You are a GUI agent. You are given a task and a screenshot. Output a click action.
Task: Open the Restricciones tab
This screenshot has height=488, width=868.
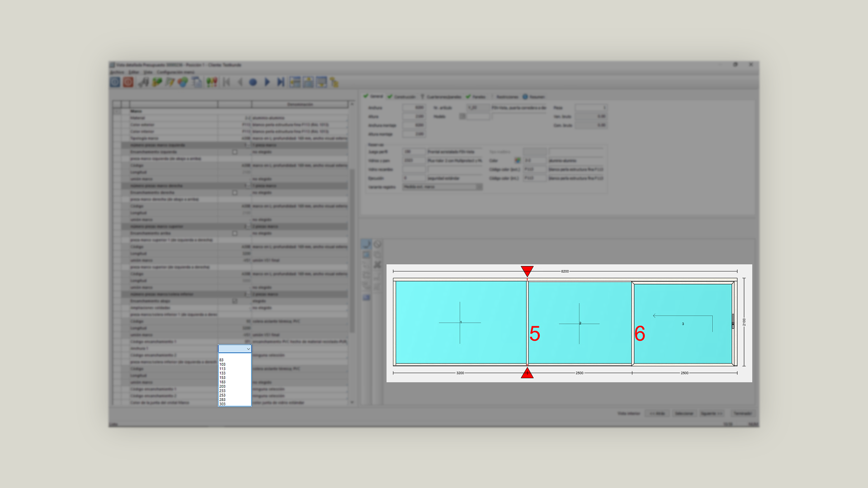(505, 97)
